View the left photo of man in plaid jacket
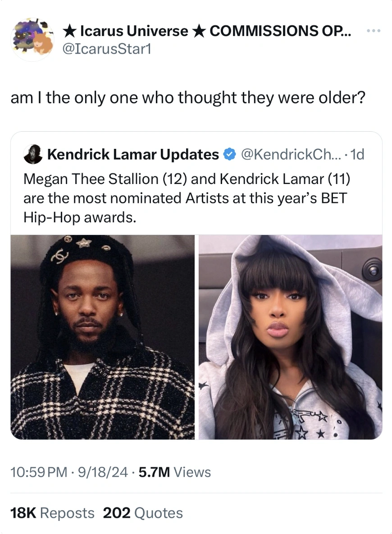Viewport: 392px width, 534px height. tap(102, 337)
